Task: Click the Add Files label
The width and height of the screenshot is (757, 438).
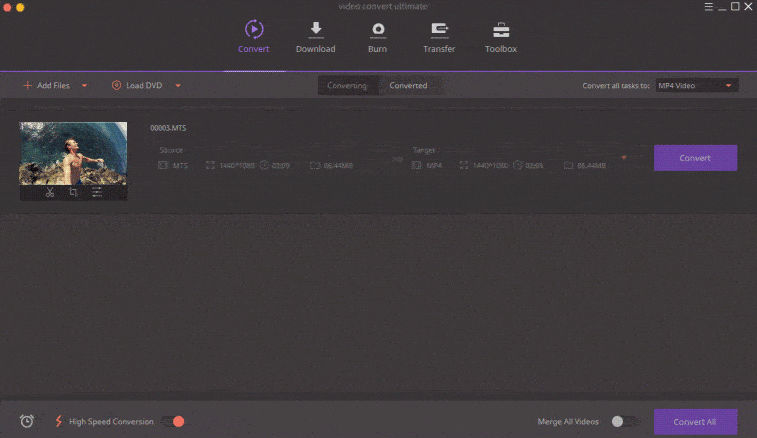Action: tap(53, 85)
